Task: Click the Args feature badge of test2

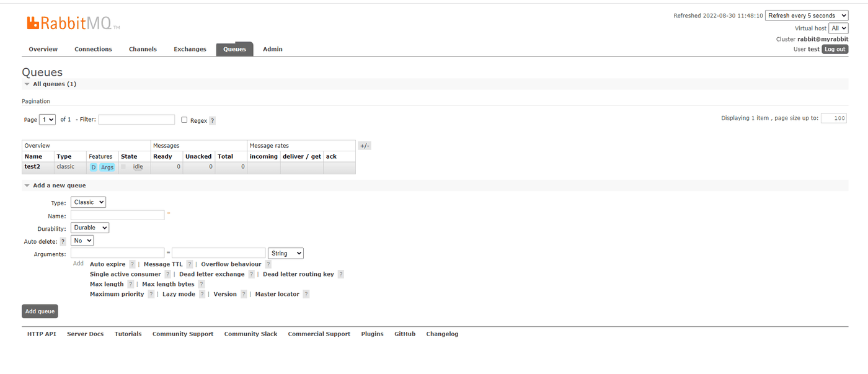Action: tap(107, 167)
